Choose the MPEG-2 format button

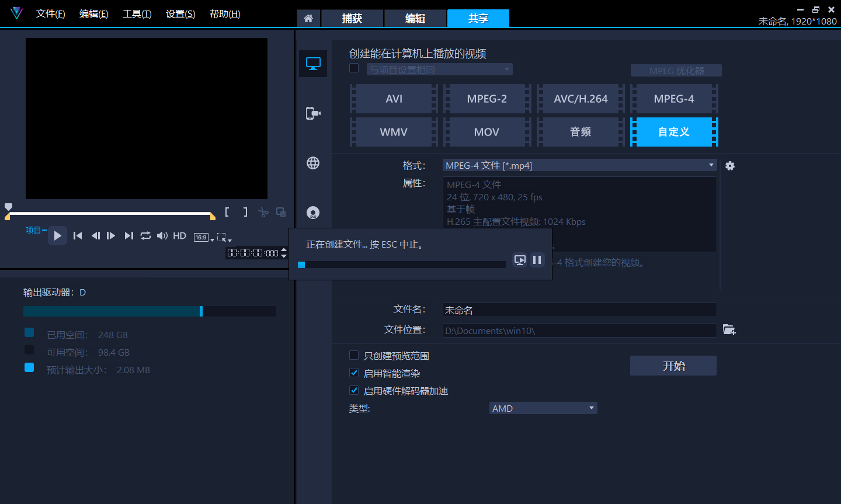(x=487, y=99)
